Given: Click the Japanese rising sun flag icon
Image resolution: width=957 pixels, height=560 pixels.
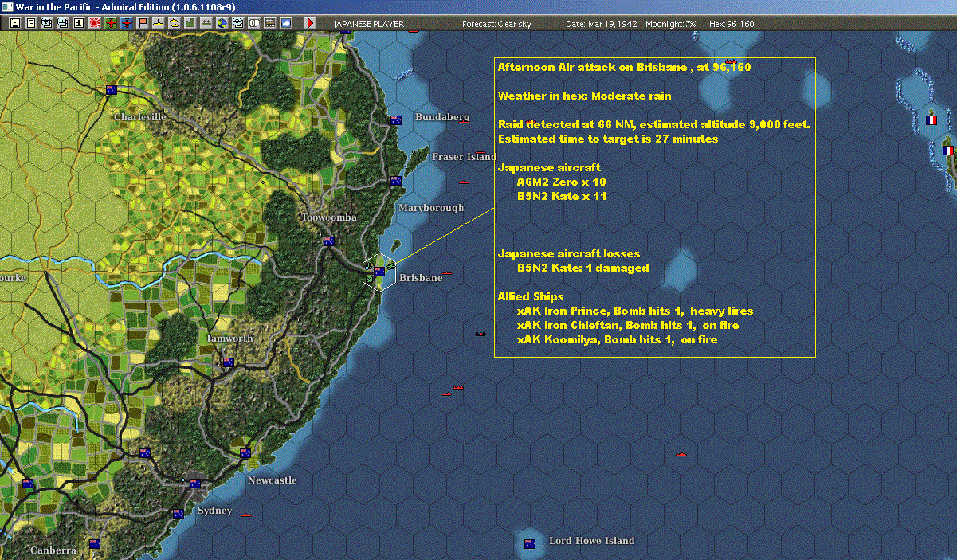Looking at the screenshot, I should pos(95,23).
